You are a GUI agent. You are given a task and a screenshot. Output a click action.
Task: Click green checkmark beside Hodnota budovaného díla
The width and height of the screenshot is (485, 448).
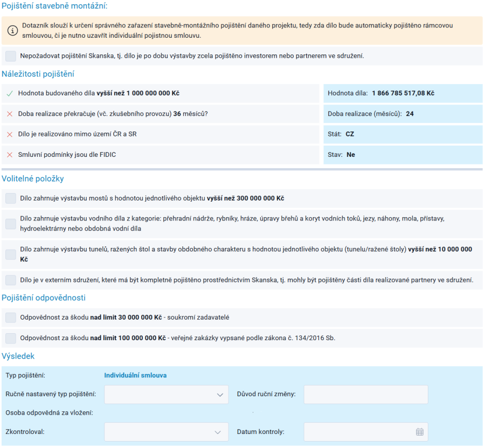pyautogui.click(x=10, y=93)
